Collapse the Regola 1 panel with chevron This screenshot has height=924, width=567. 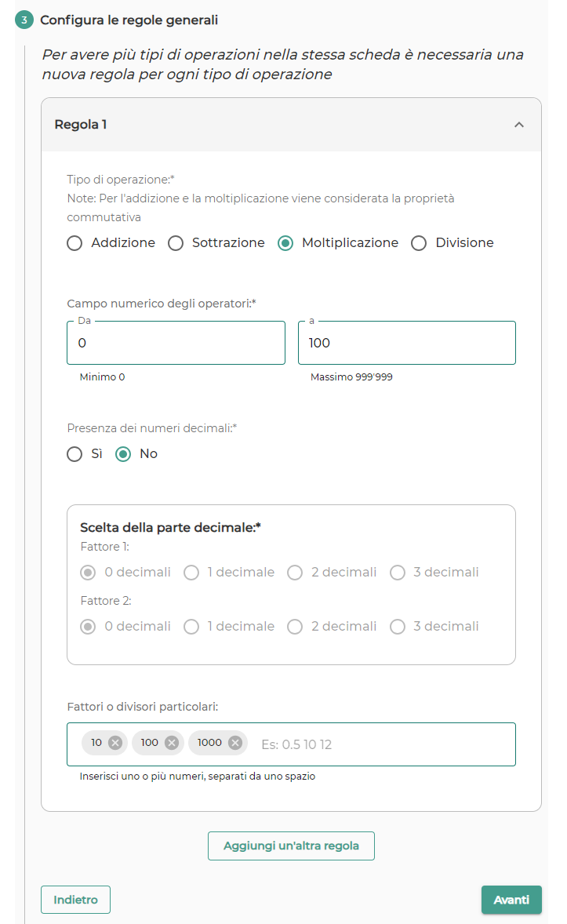click(x=518, y=125)
